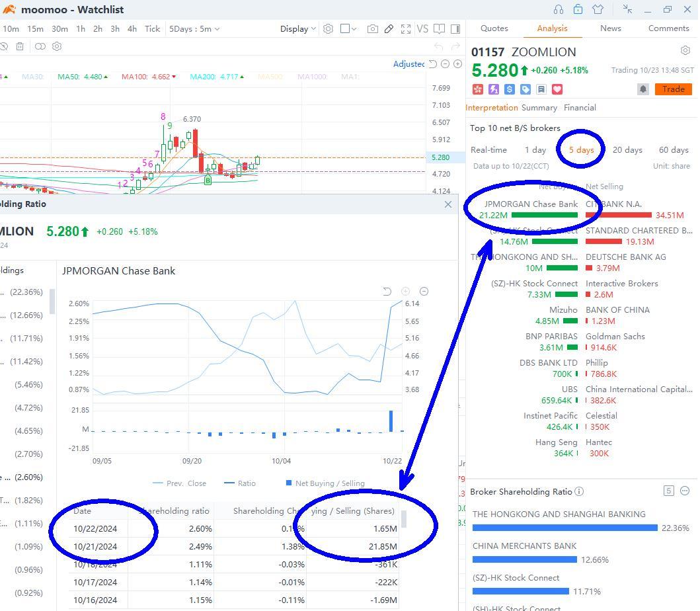Screen dimensions: 700x611
Task: Toggle the right side panel icon
Action: [455, 29]
